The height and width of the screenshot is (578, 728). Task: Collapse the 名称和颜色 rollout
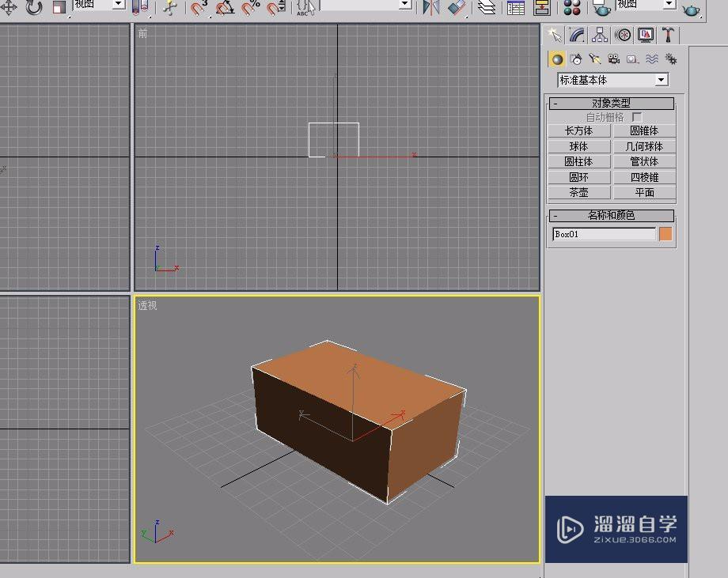point(555,216)
